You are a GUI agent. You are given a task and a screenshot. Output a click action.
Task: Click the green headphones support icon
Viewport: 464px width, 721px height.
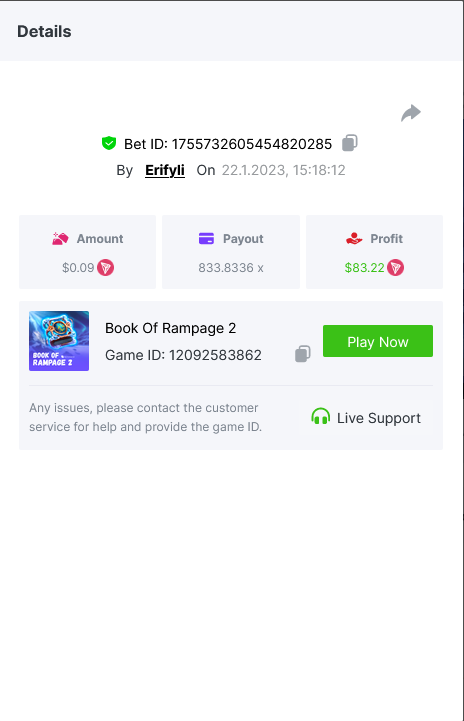tap(321, 417)
